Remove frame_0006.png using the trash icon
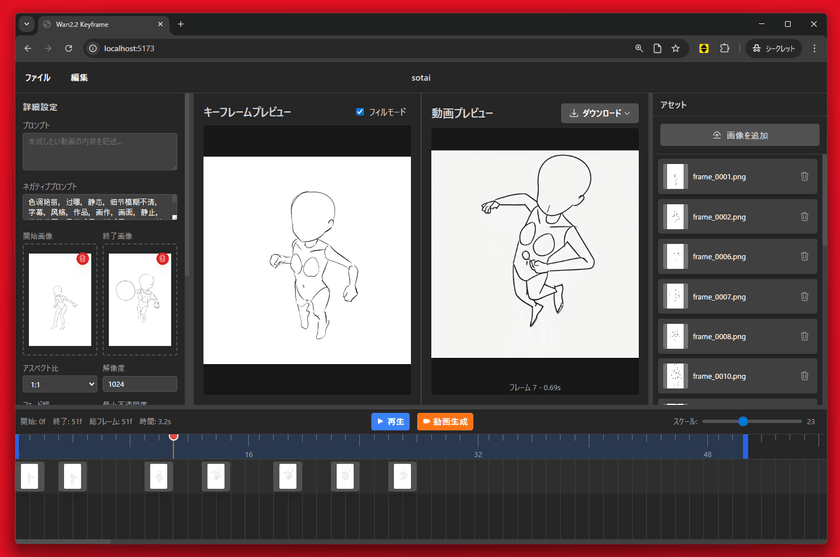 click(x=804, y=257)
